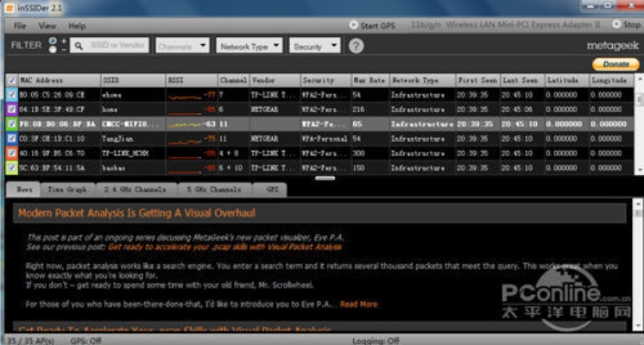Click the inSSIDer app icon in title bar
The image size is (644, 345).
click(9, 8)
